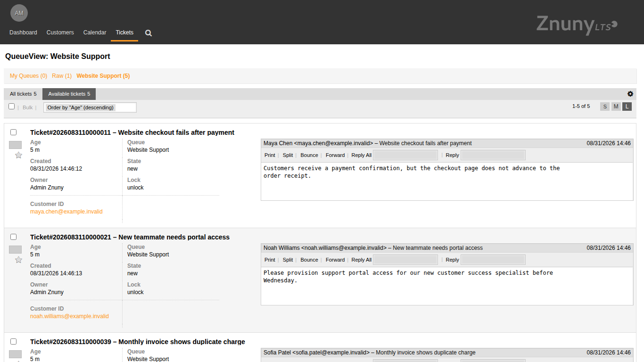Image resolution: width=644 pixels, height=362 pixels.
Task: Open Ticket#2026083110000039 Monthly invoice title
Action: 138,342
